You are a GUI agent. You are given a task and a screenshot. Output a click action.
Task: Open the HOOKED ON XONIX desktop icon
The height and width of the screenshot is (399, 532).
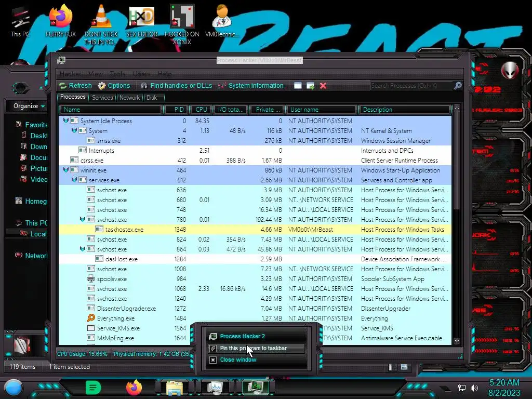(182, 24)
